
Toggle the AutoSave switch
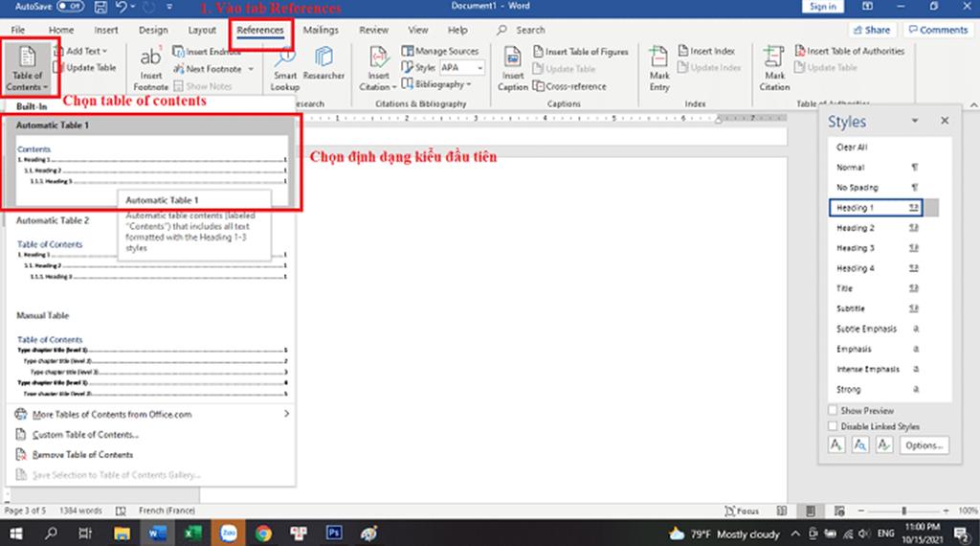[x=70, y=7]
